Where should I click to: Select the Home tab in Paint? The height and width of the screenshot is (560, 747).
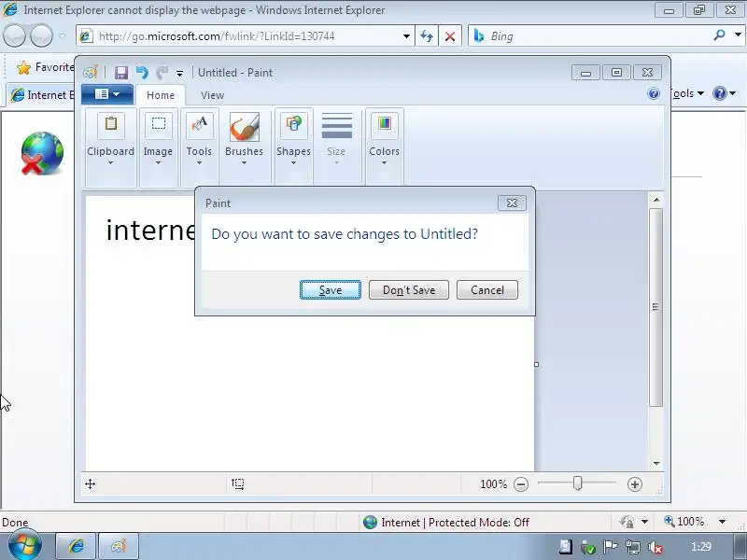[161, 95]
